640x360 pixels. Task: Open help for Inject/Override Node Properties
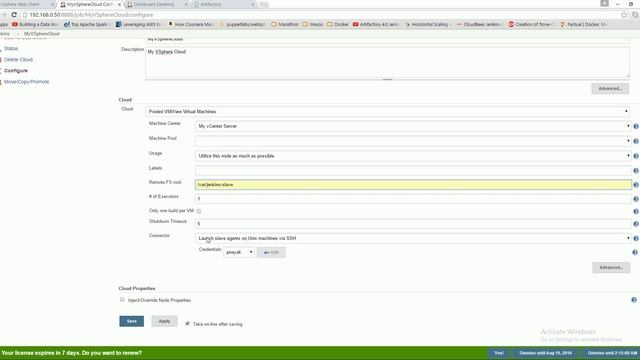tap(634, 300)
